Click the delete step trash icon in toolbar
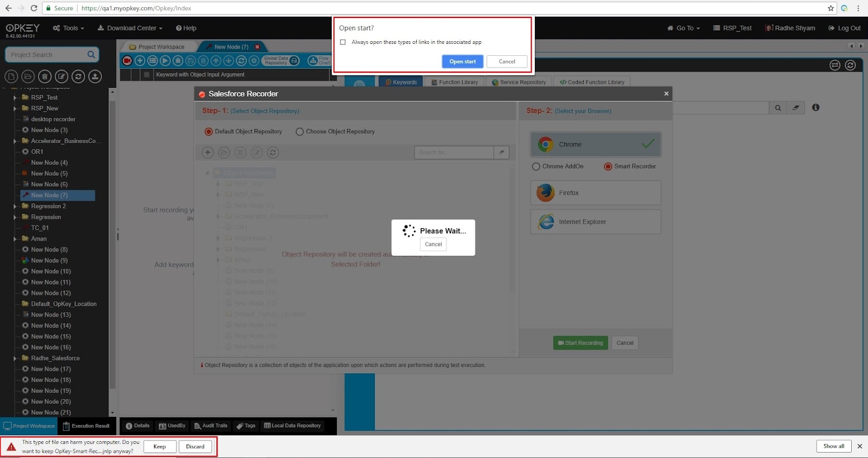868x458 pixels. [203, 61]
